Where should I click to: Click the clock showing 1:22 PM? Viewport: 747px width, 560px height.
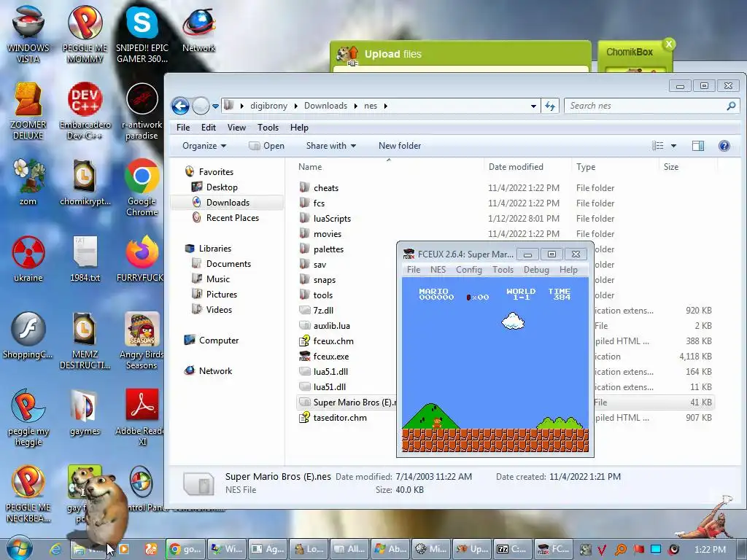pyautogui.click(x=710, y=550)
